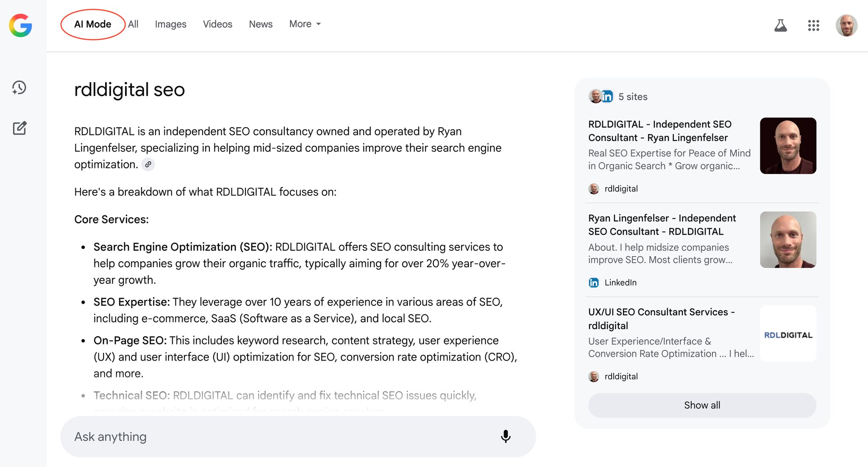Click the 'Technical SEO:' bullet text
868x467 pixels.
(x=131, y=395)
